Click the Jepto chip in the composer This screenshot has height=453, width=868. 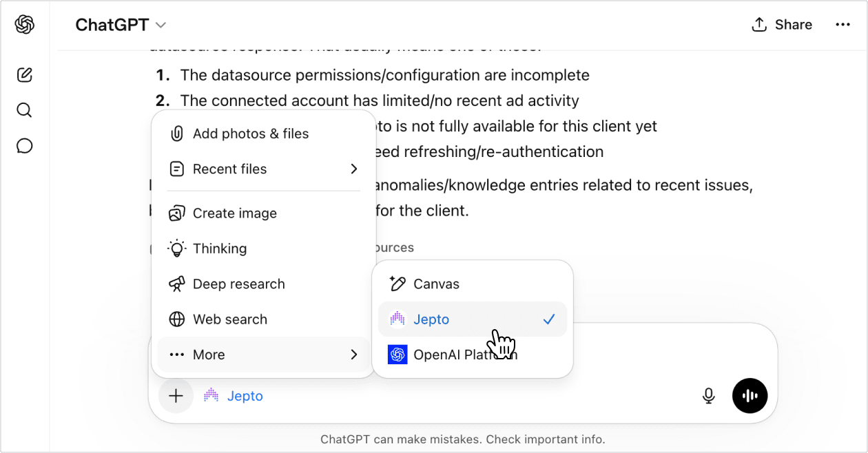pos(234,396)
